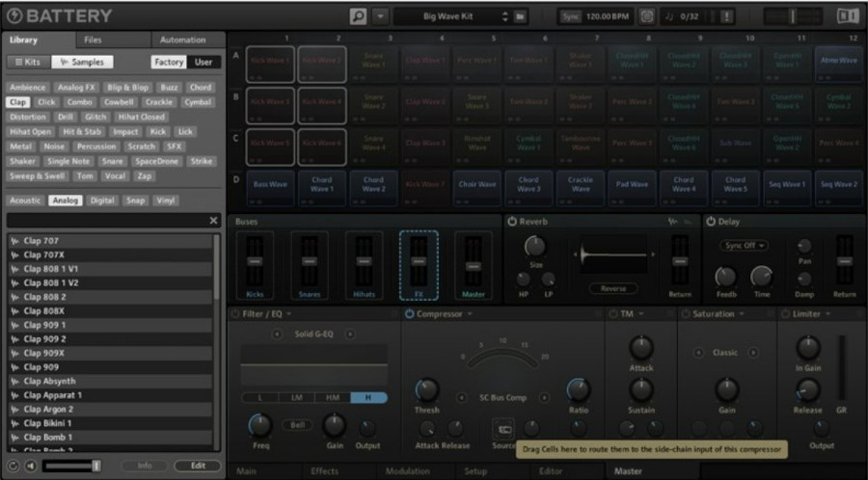Click the Edit button in library panel
This screenshot has width=868, height=480.
click(x=197, y=466)
